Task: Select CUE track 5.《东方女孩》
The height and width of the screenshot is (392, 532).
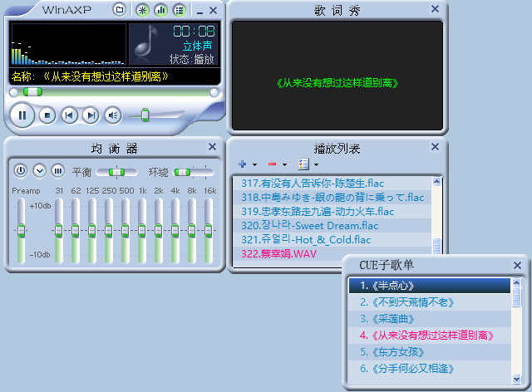Action: [430, 352]
